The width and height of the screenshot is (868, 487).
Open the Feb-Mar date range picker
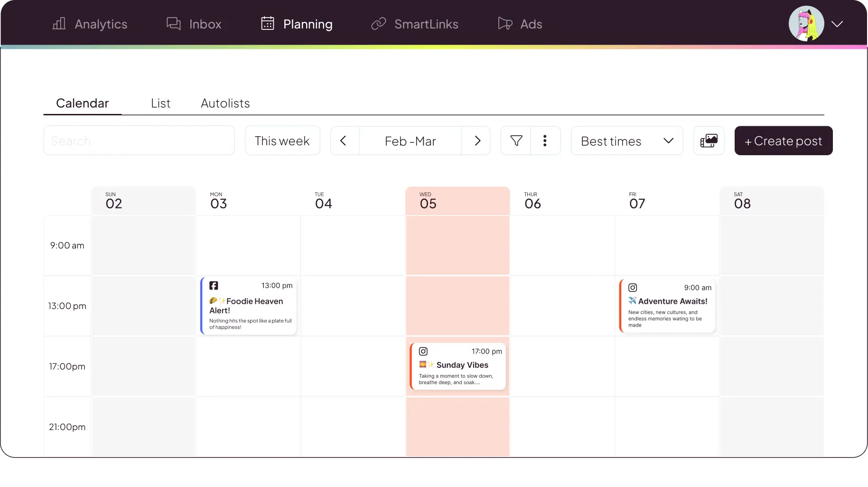410,141
